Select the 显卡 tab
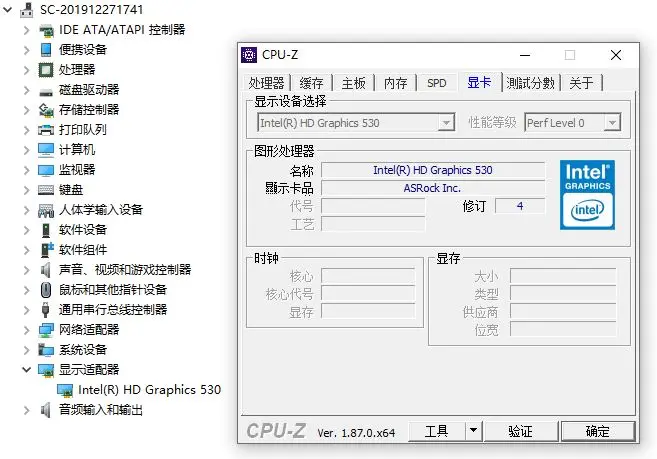 [x=479, y=82]
